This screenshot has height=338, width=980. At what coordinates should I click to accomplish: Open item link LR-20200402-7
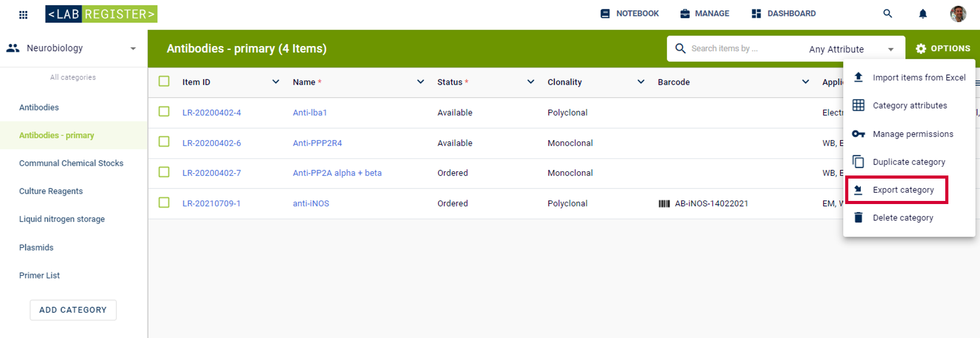click(x=212, y=173)
